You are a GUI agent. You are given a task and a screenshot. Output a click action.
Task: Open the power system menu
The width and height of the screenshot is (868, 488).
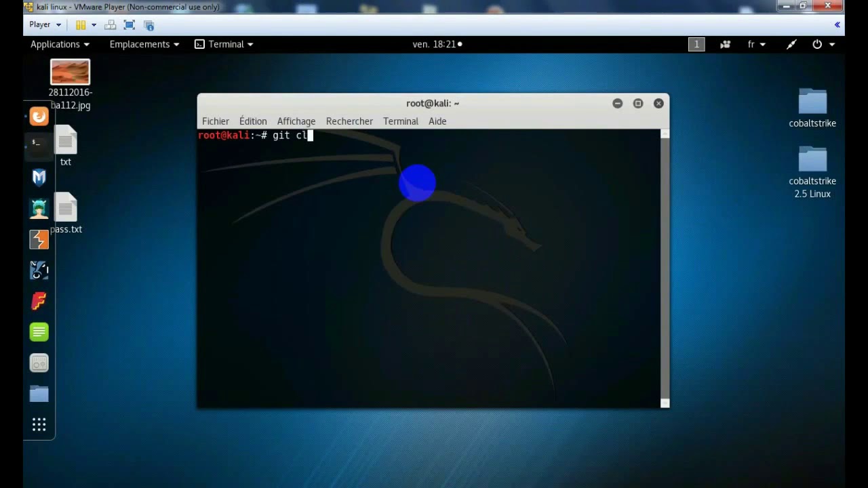point(823,44)
